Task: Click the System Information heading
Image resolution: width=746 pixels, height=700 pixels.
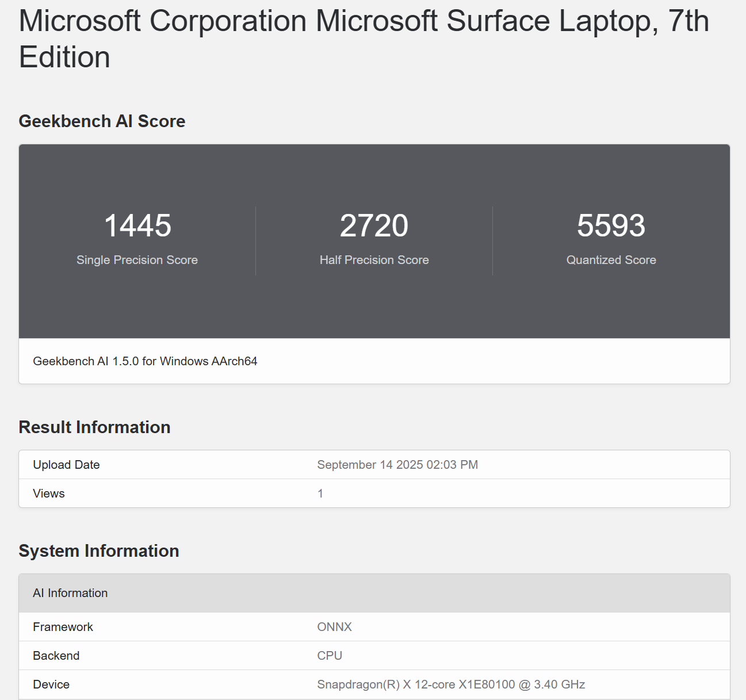Action: click(99, 551)
